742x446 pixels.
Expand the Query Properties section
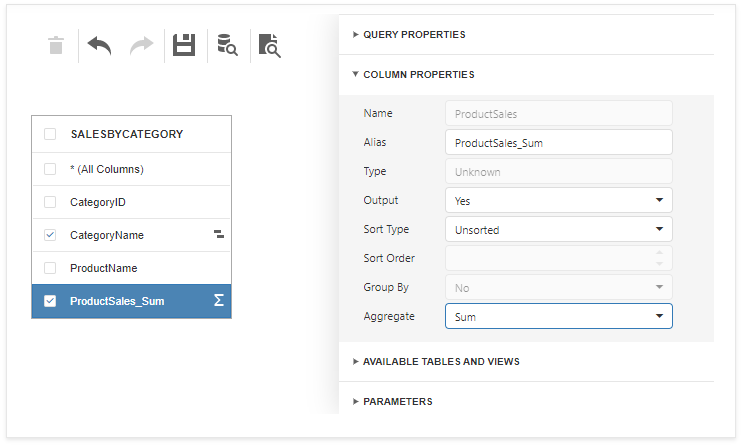pyautogui.click(x=413, y=35)
